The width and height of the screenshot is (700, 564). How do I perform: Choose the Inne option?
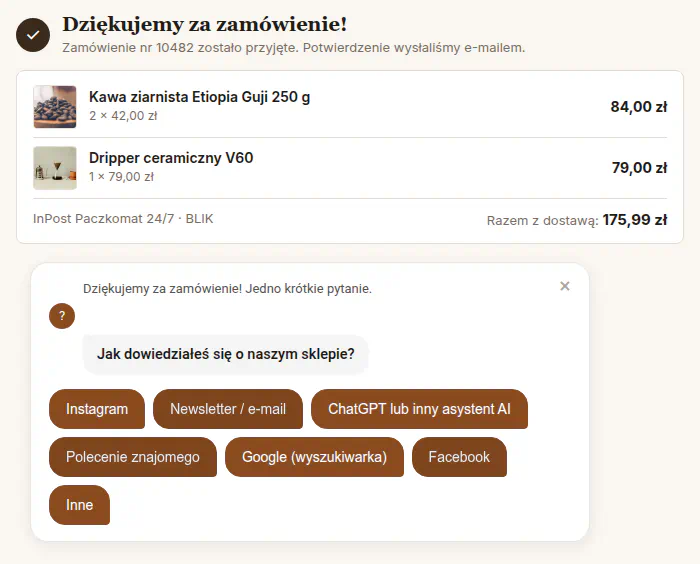coord(79,505)
